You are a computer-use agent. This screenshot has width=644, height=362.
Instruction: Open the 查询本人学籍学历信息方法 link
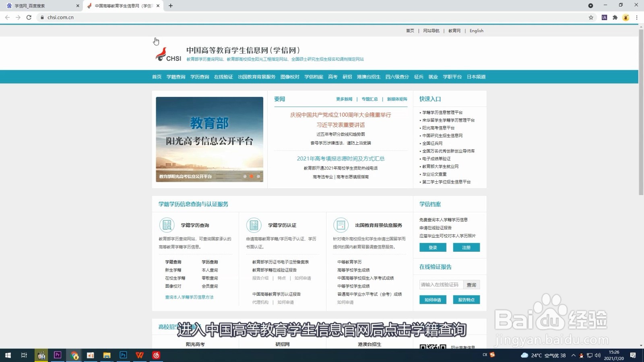click(x=189, y=297)
